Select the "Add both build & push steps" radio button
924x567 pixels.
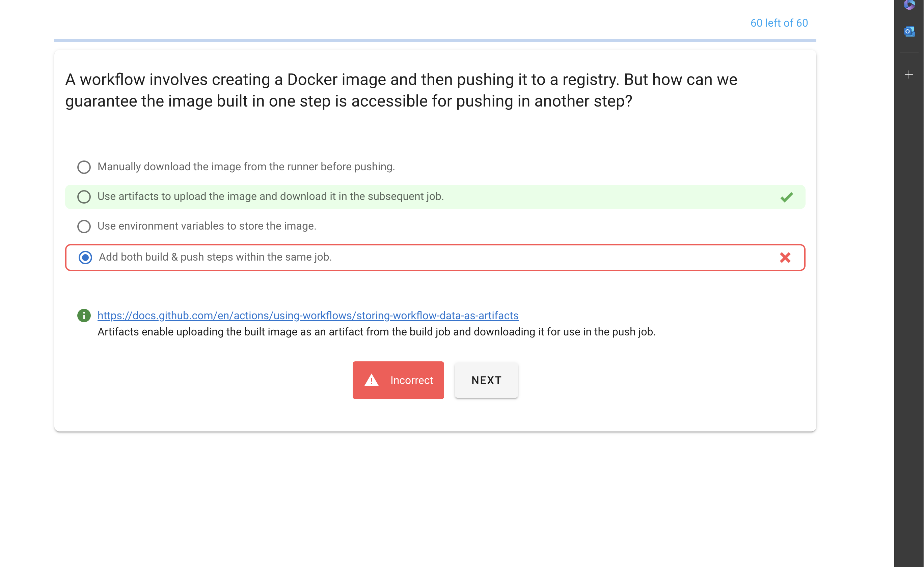click(85, 258)
